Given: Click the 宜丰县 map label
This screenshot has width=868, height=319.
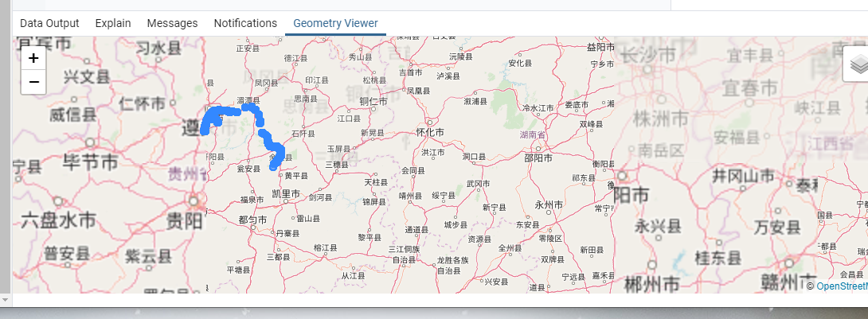Looking at the screenshot, I should pyautogui.click(x=751, y=55).
